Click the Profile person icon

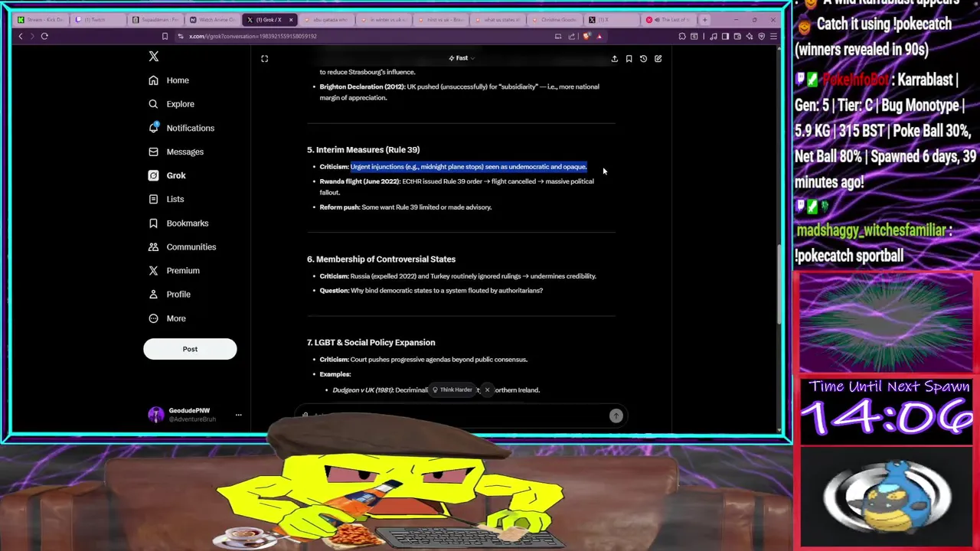click(153, 294)
